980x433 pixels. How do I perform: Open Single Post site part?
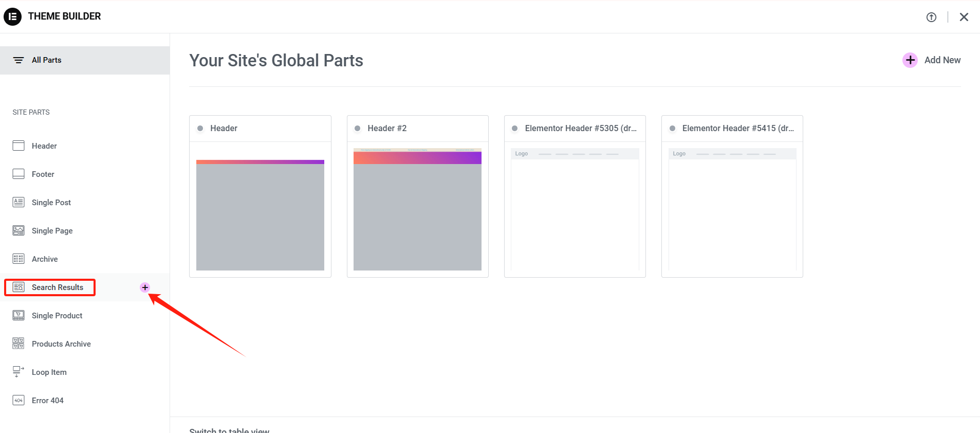coord(51,203)
